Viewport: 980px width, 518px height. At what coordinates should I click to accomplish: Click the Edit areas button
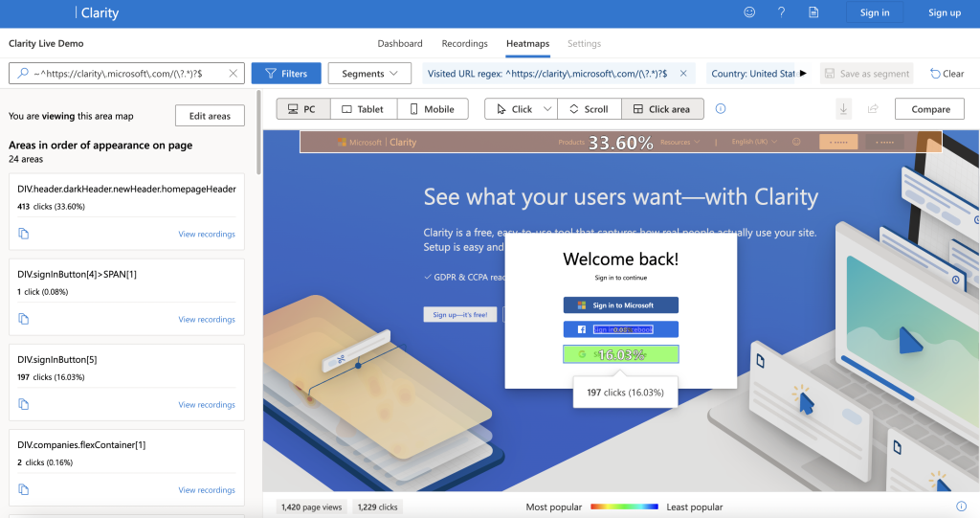coord(210,116)
